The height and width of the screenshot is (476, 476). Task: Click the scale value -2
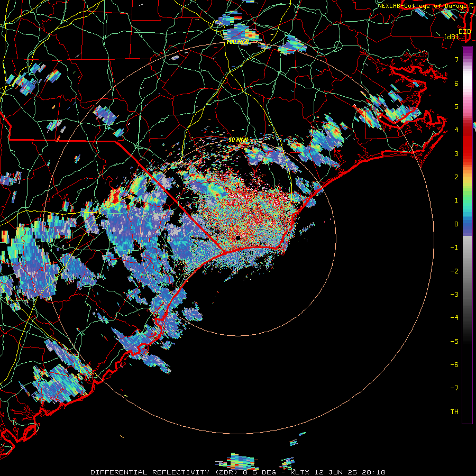454,271
